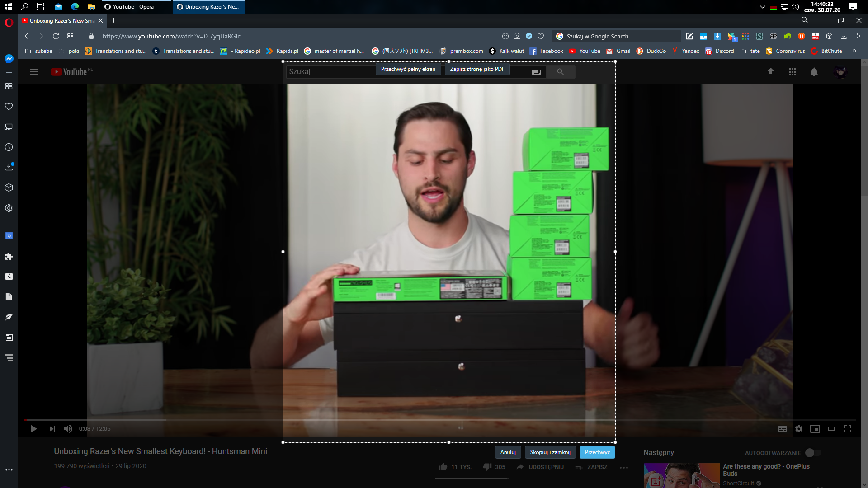Open Messenger in Opera sidebar

[9, 59]
